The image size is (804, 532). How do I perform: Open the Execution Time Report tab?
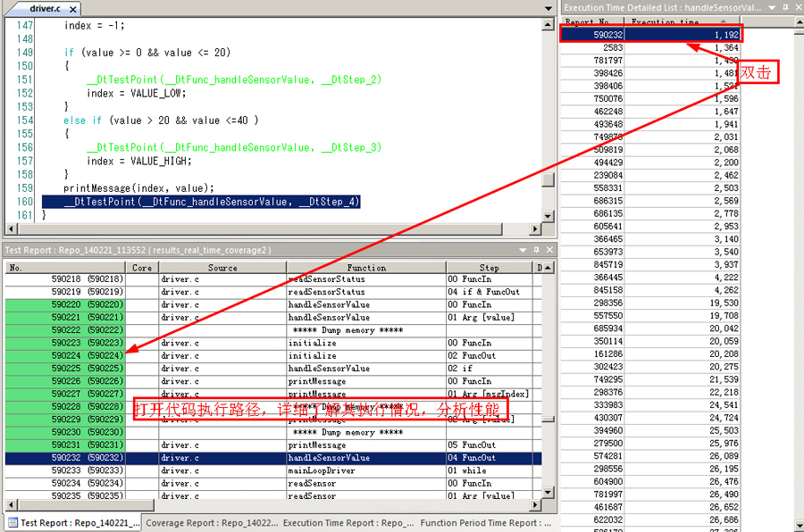[348, 523]
